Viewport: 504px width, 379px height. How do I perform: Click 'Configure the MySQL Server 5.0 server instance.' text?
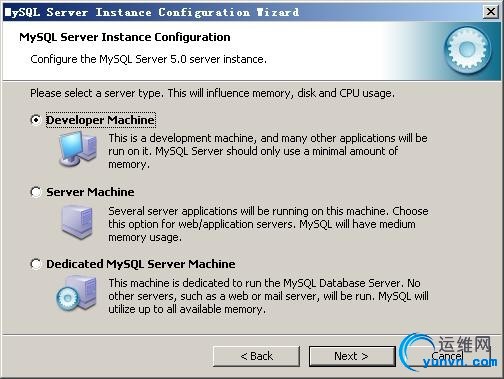click(148, 59)
